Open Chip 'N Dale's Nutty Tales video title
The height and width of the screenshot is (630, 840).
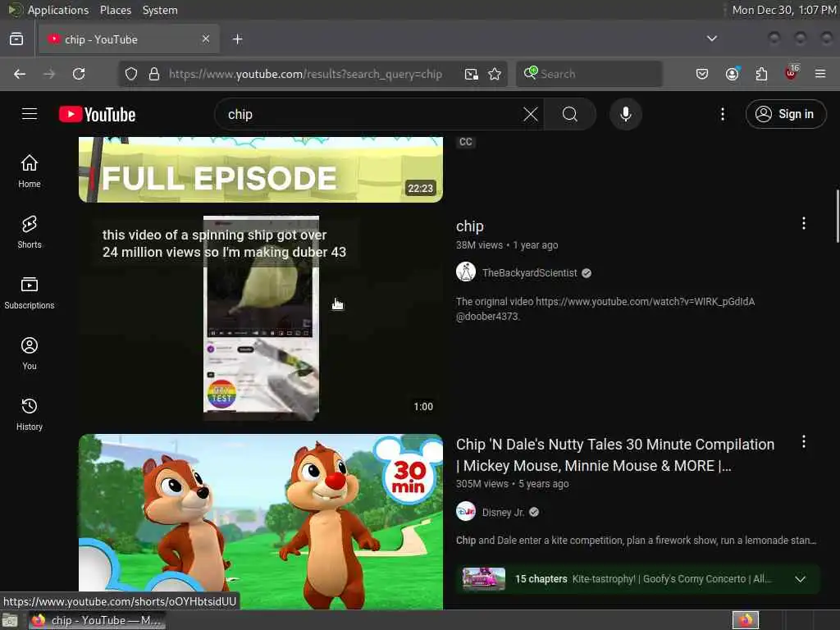(615, 454)
